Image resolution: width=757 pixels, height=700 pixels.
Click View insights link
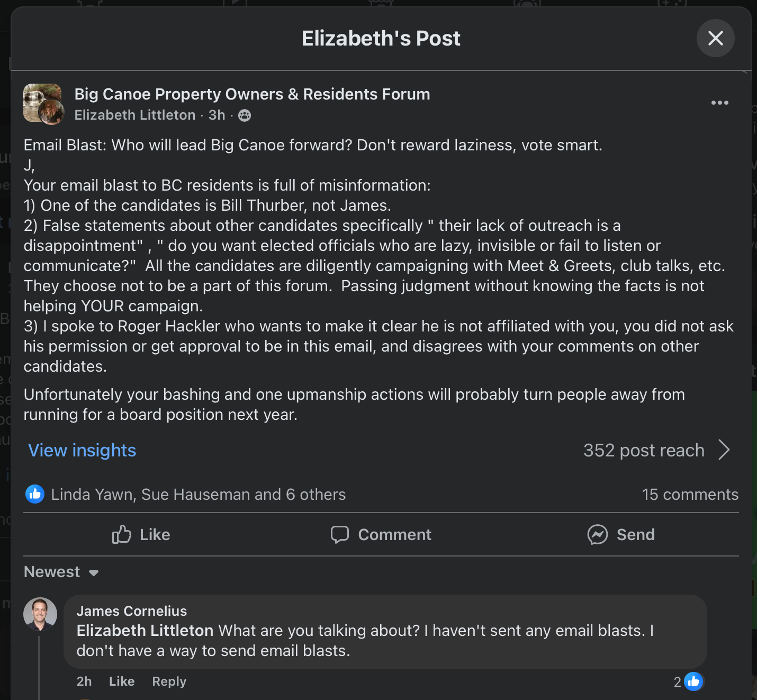(x=82, y=450)
